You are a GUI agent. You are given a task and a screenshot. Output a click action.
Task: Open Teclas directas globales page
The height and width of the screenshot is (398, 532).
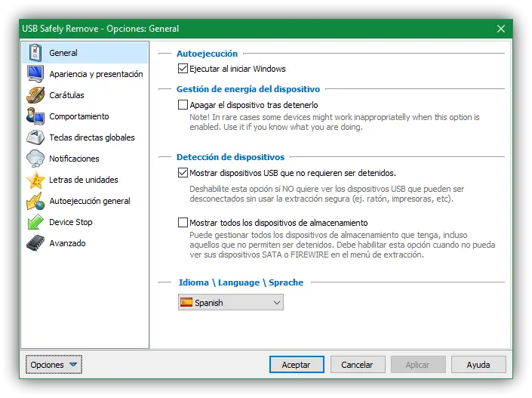point(85,137)
